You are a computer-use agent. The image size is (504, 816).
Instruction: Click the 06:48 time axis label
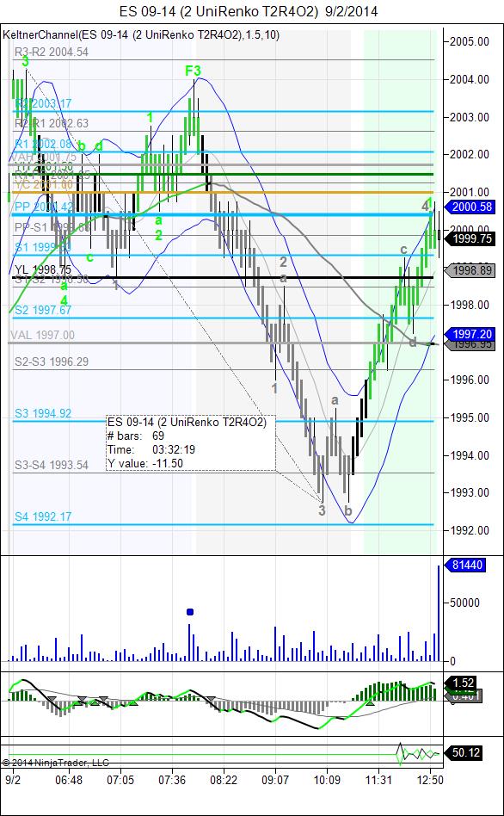click(69, 780)
